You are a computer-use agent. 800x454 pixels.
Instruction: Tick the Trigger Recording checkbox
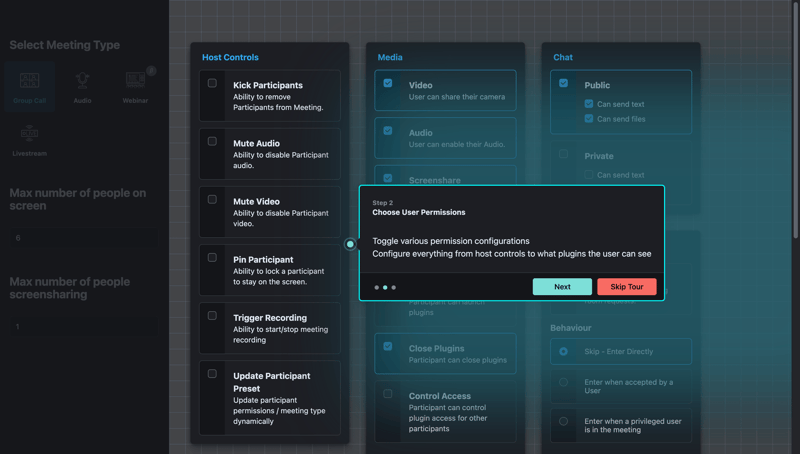pos(212,316)
